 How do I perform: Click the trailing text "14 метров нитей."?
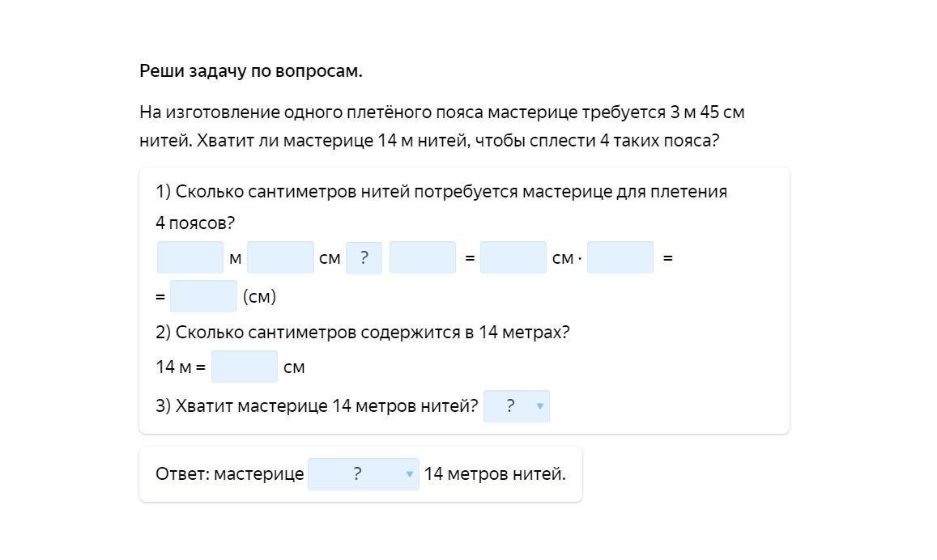[495, 474]
